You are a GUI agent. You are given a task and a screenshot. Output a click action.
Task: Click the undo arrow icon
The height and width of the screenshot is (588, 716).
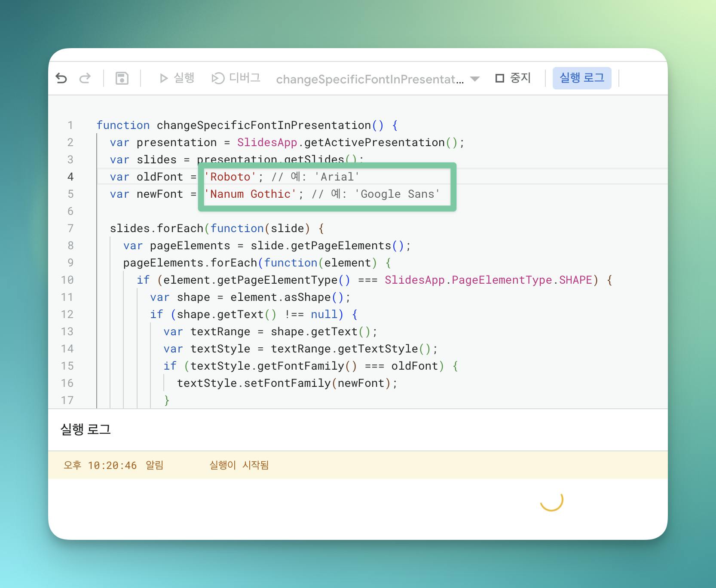coord(61,78)
